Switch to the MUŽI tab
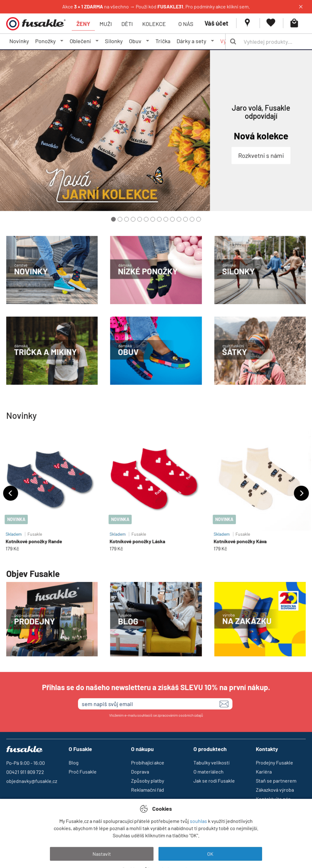This screenshot has width=312, height=868. (106, 24)
